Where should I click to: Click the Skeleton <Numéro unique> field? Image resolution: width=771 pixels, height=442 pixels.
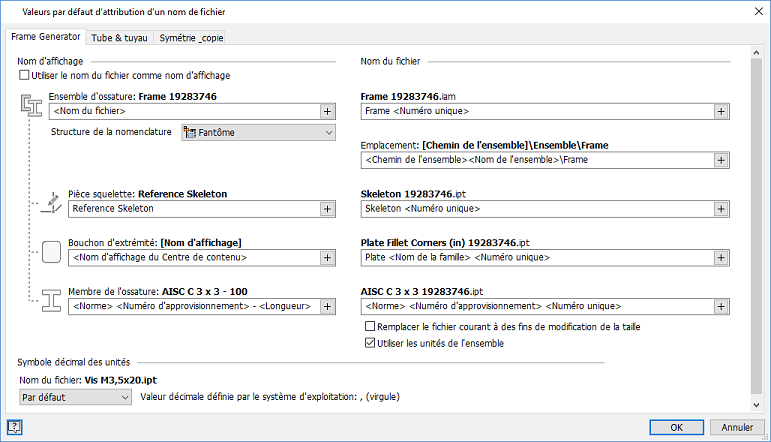coord(537,209)
